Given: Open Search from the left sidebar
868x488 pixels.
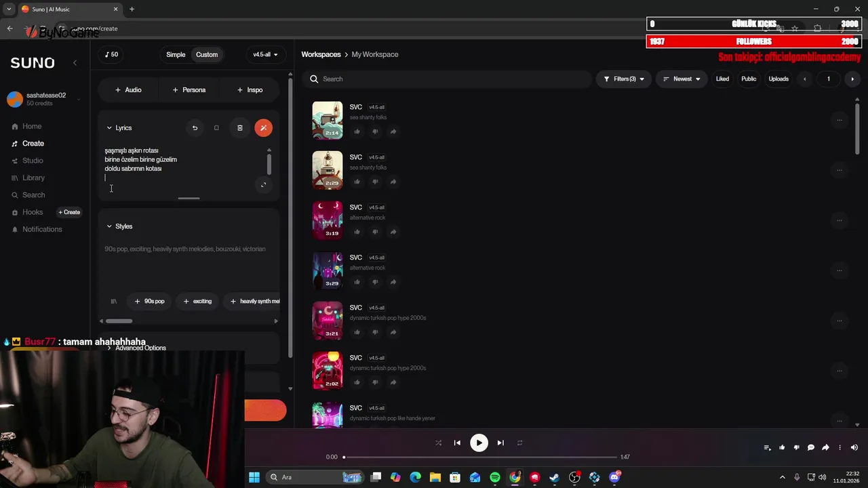Looking at the screenshot, I should 33,195.
